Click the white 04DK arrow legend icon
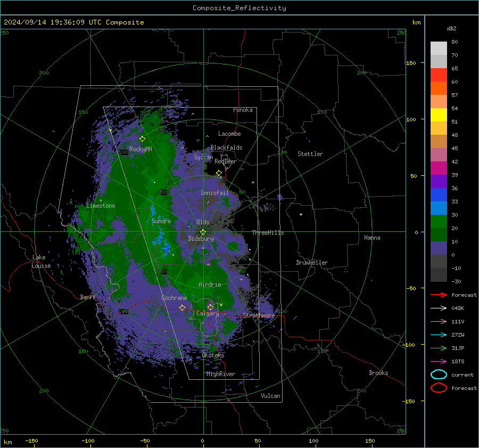This screenshot has width=479, height=448. (439, 308)
